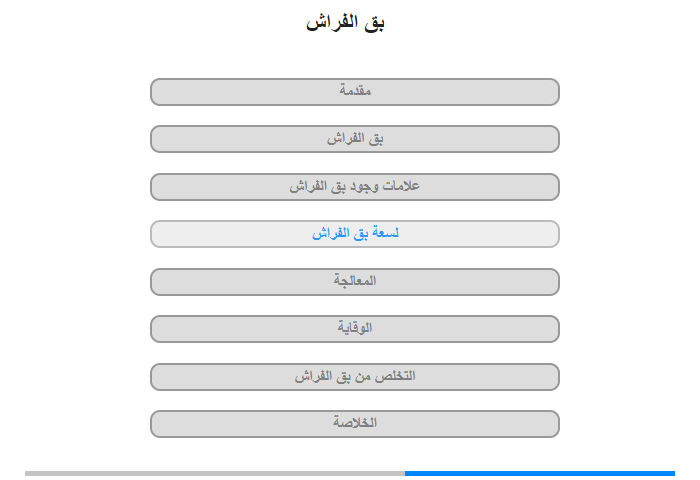This screenshot has width=700, height=480.
Task: Click the blue portion of progress bar
Action: 540,473
